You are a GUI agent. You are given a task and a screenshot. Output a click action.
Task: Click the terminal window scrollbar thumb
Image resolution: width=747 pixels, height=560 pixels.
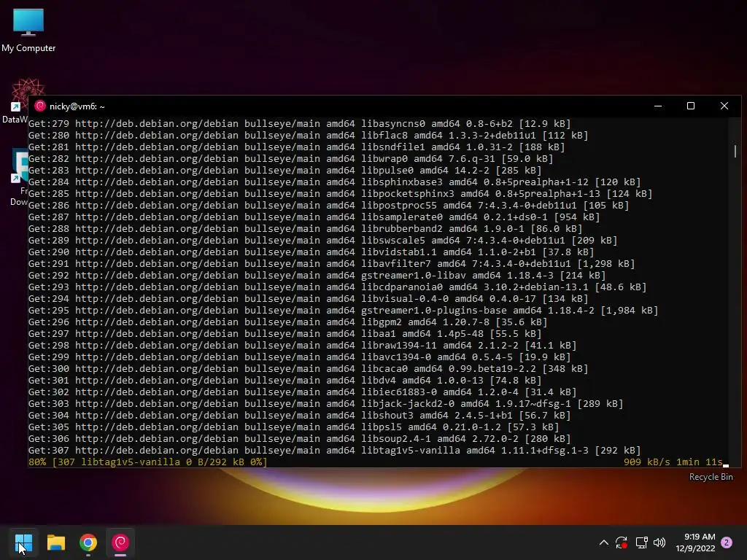tap(735, 152)
